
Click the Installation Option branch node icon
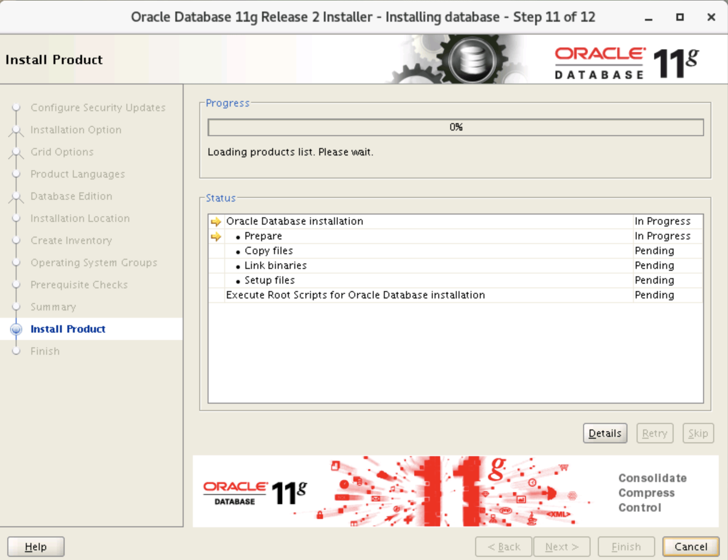(x=16, y=131)
